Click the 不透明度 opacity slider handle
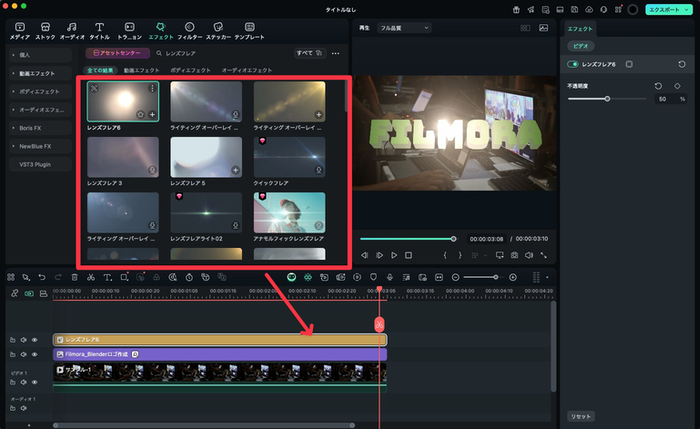Image resolution: width=700 pixels, height=429 pixels. [x=607, y=99]
